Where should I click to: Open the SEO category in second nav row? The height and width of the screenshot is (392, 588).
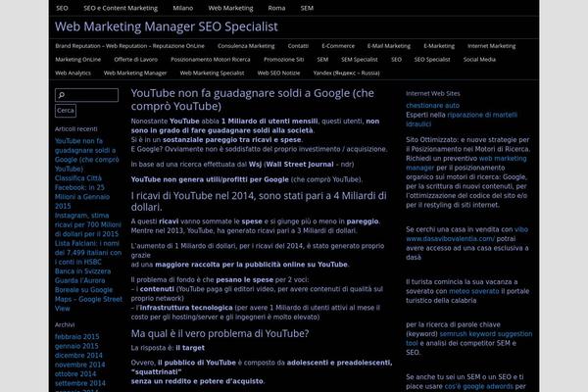[396, 60]
